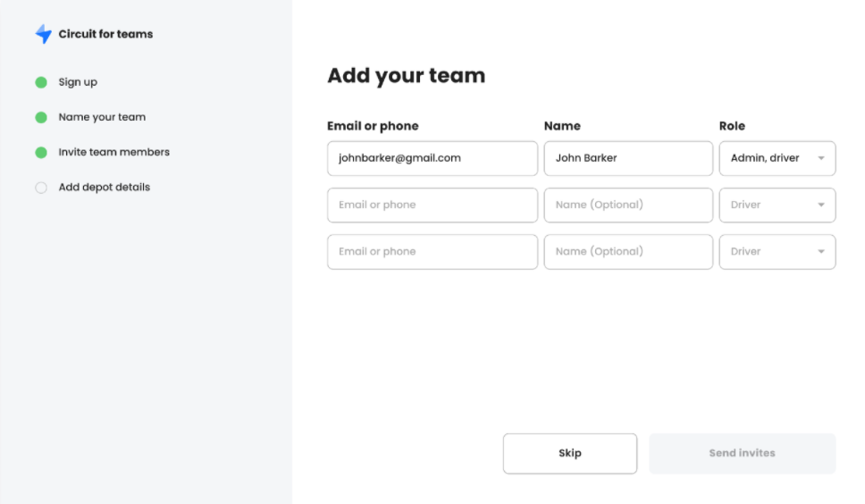Viewport: 865px width, 504px height.
Task: Click green dot beside Name your team
Action: click(x=41, y=117)
